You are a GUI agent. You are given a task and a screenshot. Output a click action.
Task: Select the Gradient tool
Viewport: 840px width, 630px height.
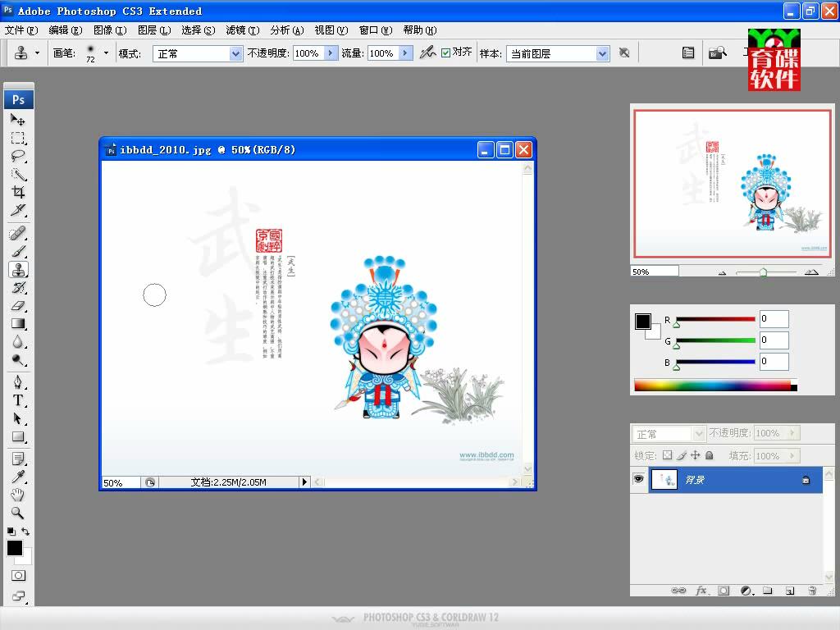click(x=18, y=323)
